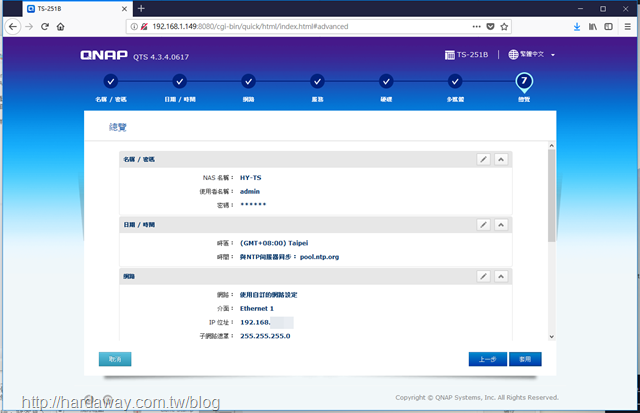This screenshot has width=640, height=413.
Task: Click the NAS name value HY-TS
Action: click(251, 178)
